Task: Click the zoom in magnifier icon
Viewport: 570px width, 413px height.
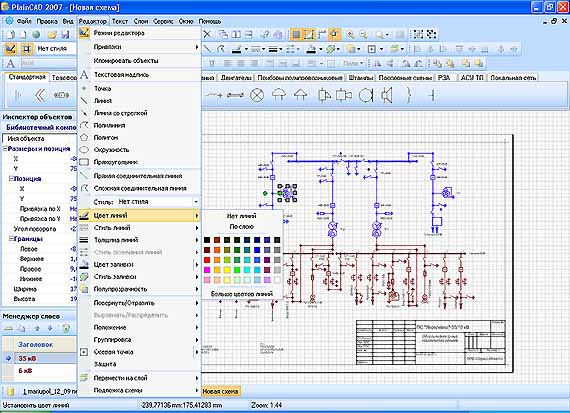Action: click(x=350, y=35)
